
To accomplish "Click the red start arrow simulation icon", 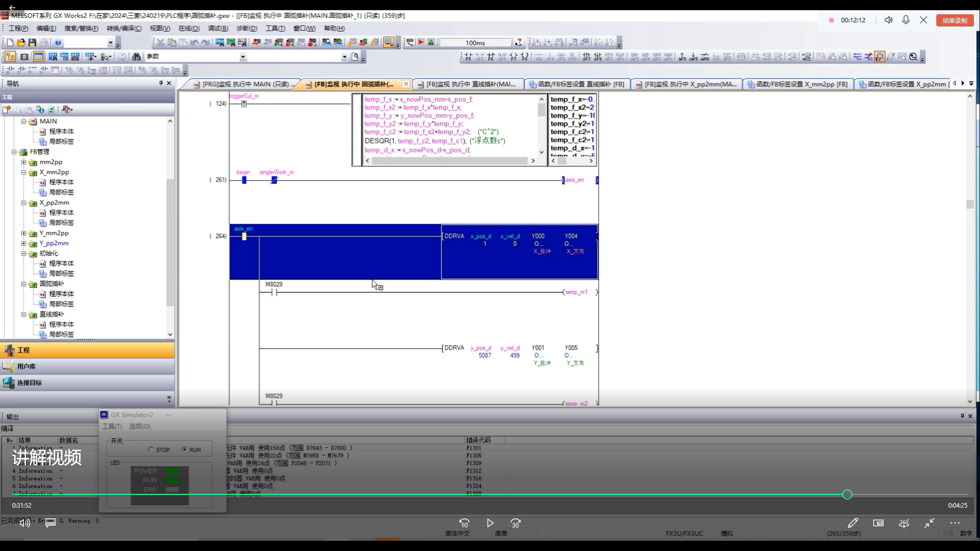I will tap(421, 42).
